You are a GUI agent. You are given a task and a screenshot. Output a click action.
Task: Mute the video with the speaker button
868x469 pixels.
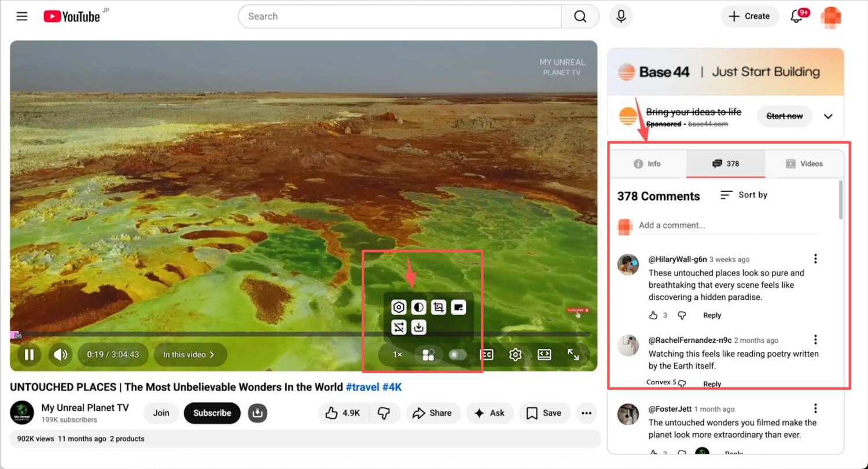[x=61, y=355]
